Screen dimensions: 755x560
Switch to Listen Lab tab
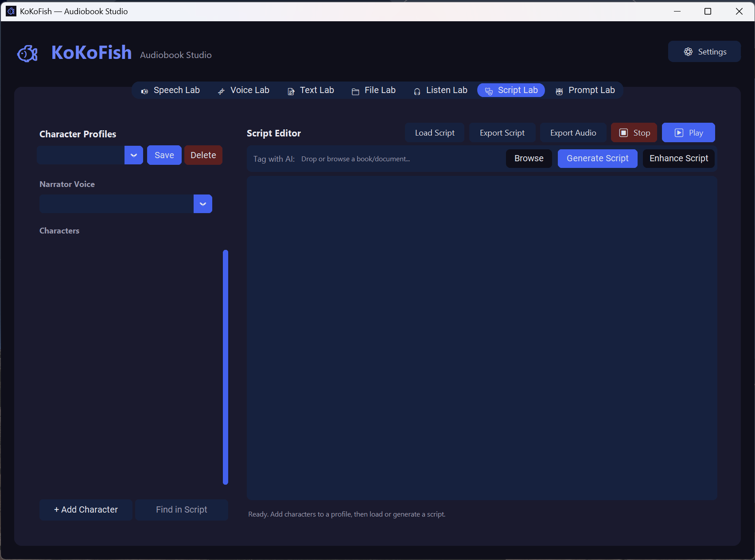[440, 90]
